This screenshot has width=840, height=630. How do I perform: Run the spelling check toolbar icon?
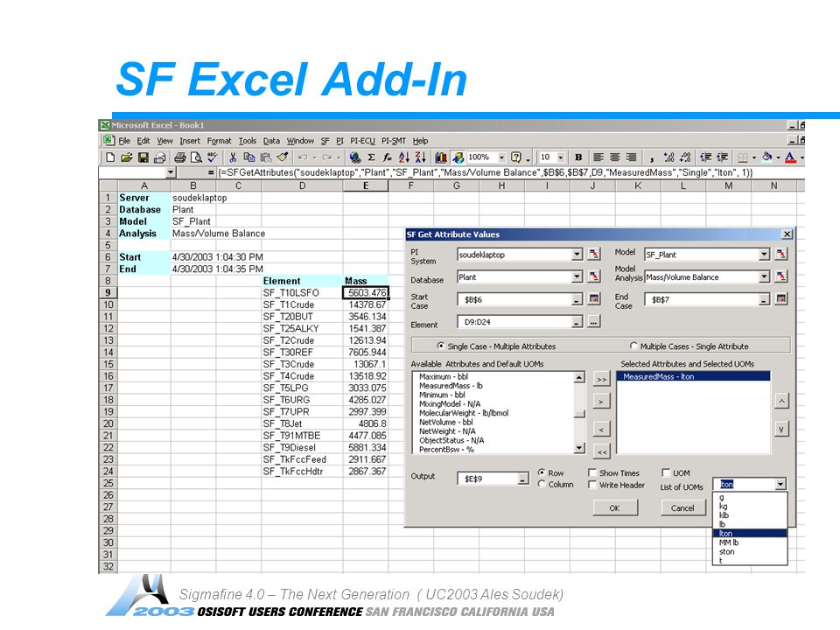pyautogui.click(x=213, y=157)
